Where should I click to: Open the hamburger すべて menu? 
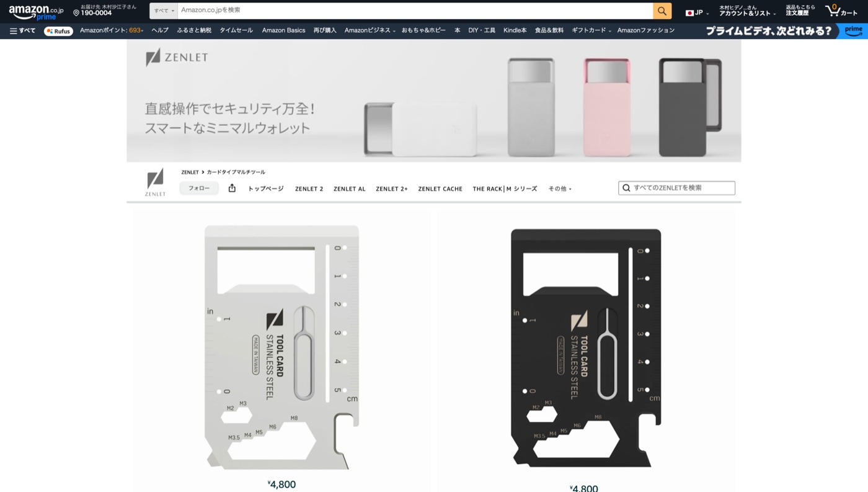22,30
